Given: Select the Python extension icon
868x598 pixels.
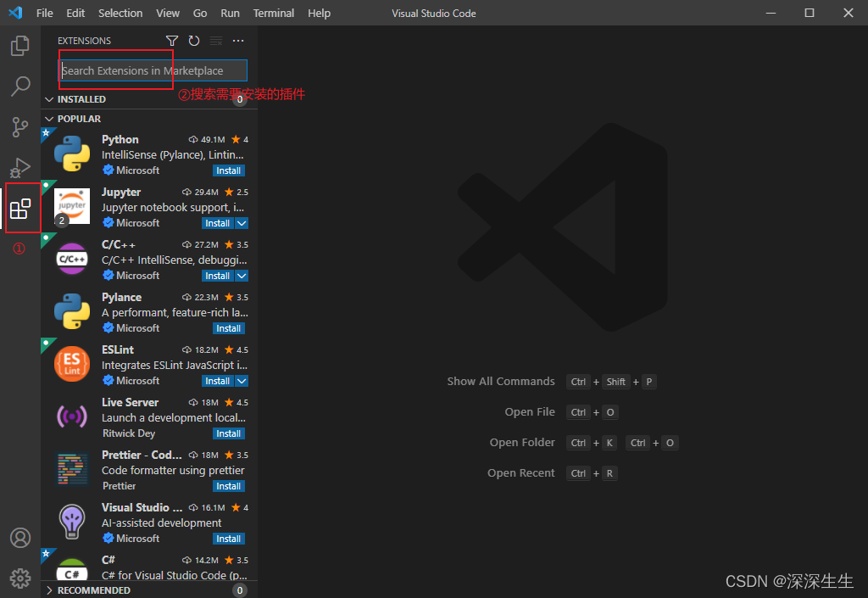Looking at the screenshot, I should 72,154.
